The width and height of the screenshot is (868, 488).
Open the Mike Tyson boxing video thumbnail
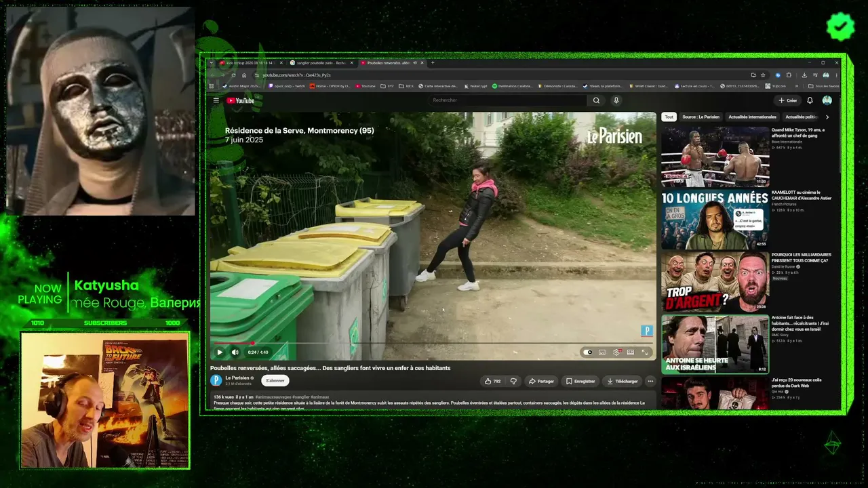(715, 157)
